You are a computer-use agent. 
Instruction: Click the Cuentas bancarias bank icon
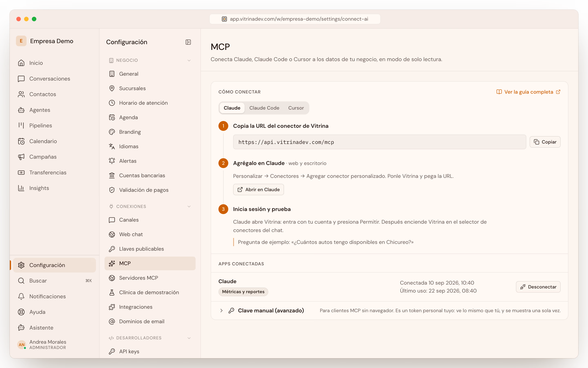point(112,175)
